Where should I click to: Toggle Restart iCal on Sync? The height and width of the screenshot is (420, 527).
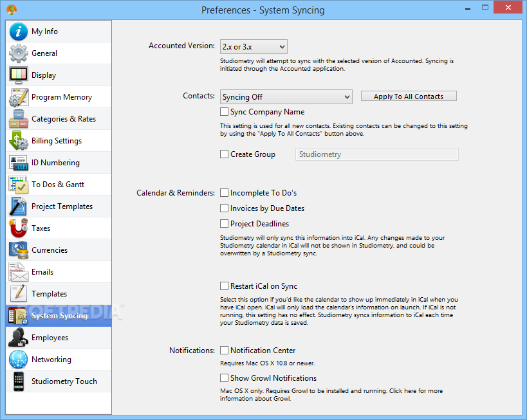click(224, 286)
